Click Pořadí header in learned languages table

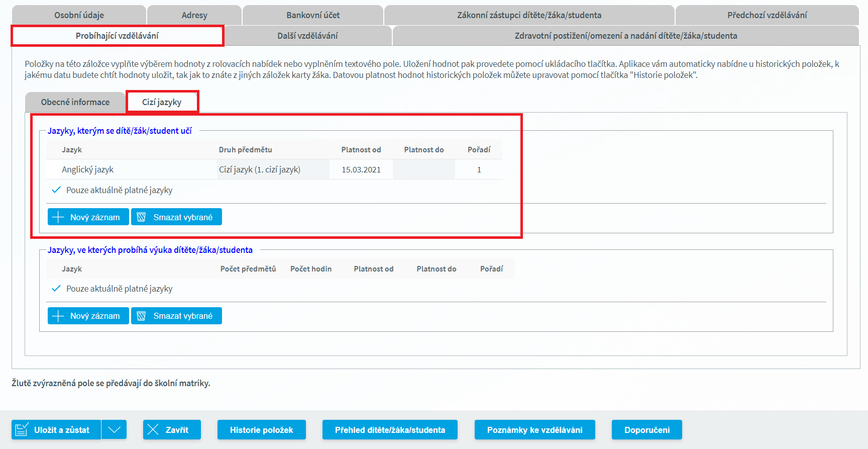(x=479, y=149)
